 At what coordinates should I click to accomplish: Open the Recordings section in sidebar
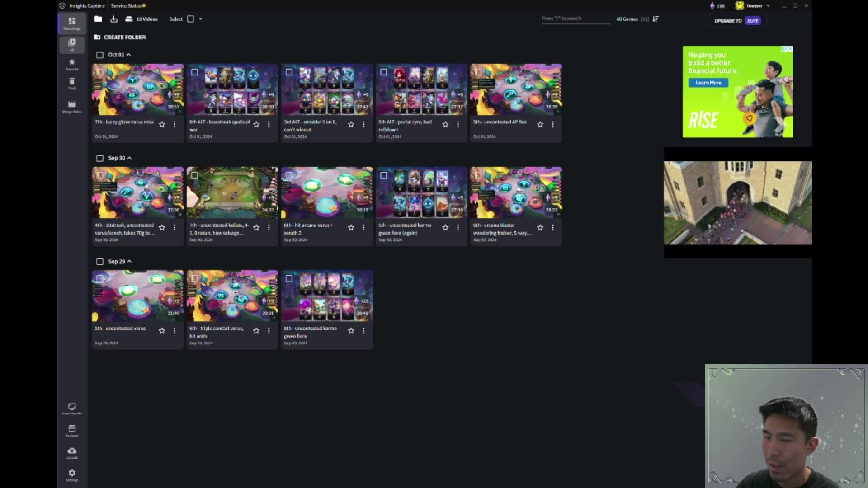72,23
